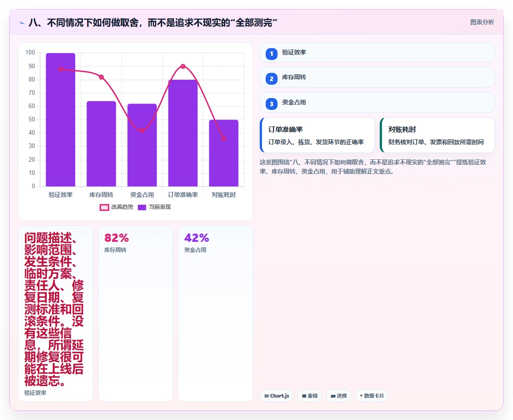
Task: Toggle the 当前表现 legend swatch
Action: click(x=142, y=207)
